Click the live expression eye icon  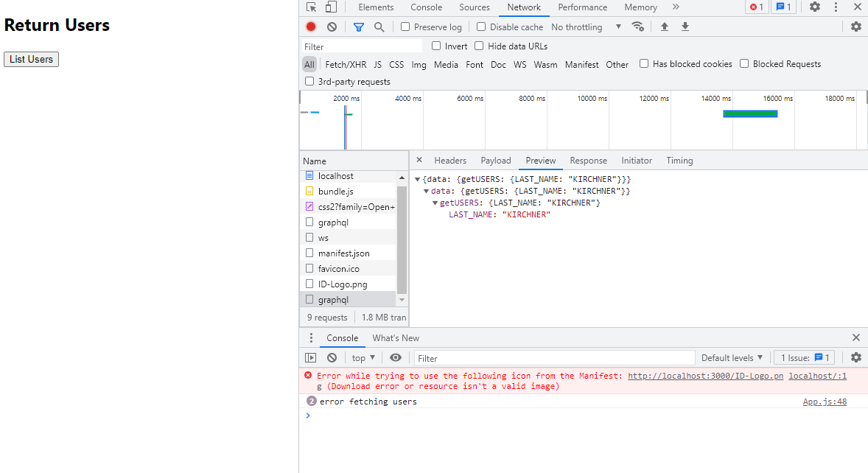point(395,358)
